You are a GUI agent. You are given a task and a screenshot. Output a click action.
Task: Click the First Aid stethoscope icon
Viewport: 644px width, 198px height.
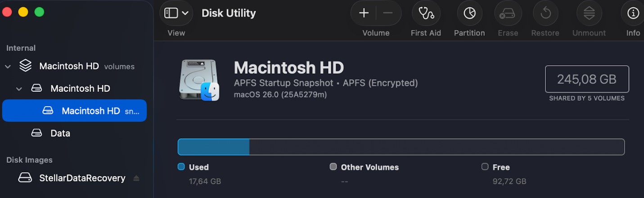[426, 13]
